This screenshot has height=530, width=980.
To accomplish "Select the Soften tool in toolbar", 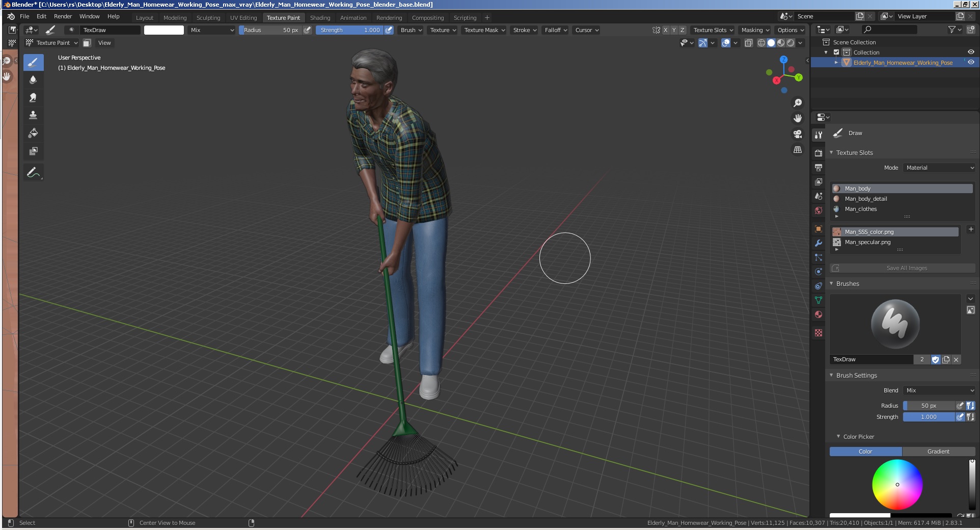I will point(33,80).
